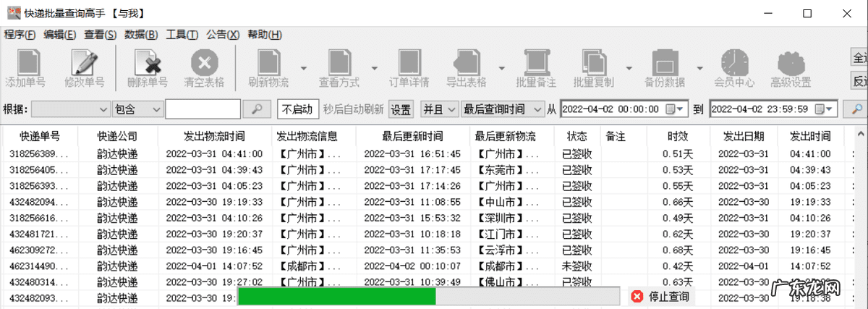Screen dimensions: 868x309
Task: Click the 批量备注 batch remark icon
Action: 536,62
